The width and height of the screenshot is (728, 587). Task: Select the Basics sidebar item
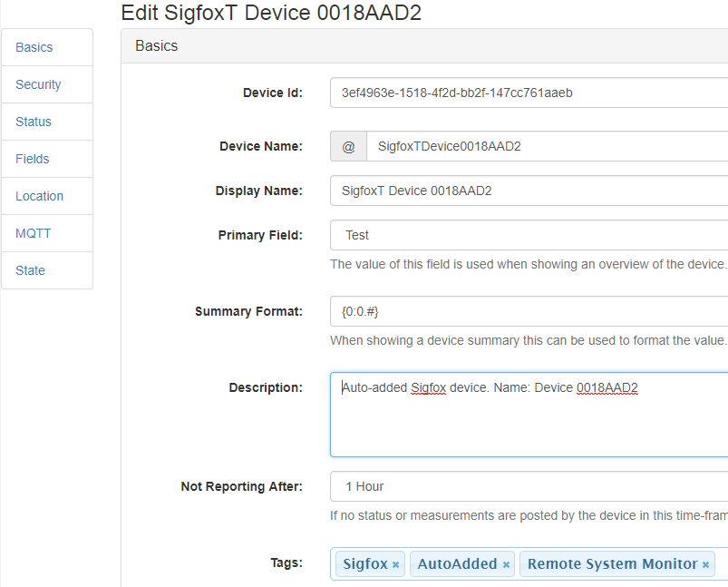click(34, 46)
